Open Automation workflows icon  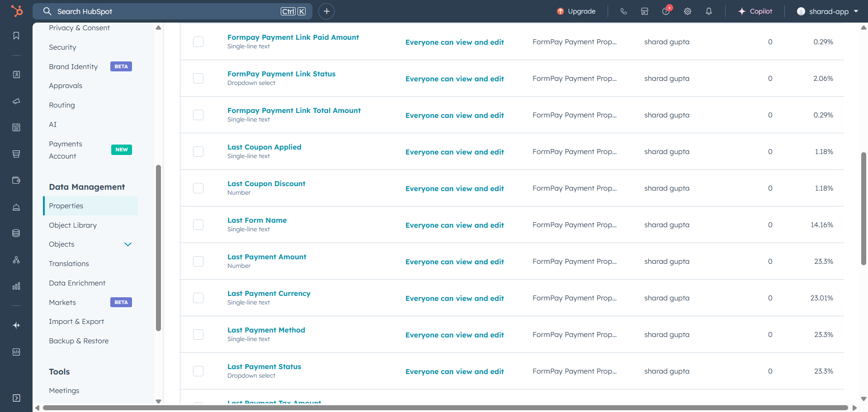click(16, 260)
